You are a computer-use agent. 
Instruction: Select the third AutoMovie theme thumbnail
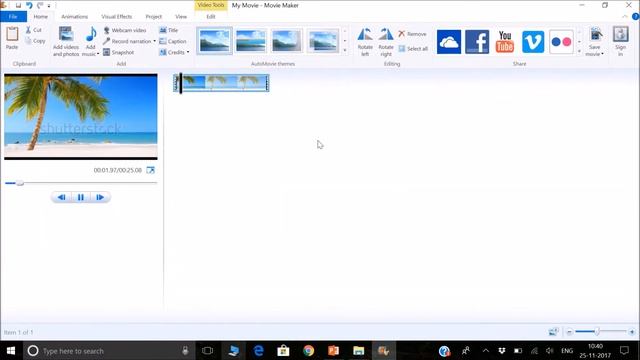(x=287, y=41)
